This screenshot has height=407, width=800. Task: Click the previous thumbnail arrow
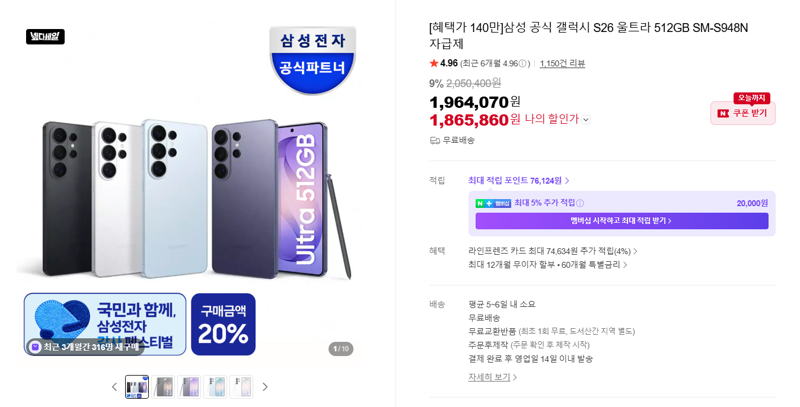click(x=114, y=387)
